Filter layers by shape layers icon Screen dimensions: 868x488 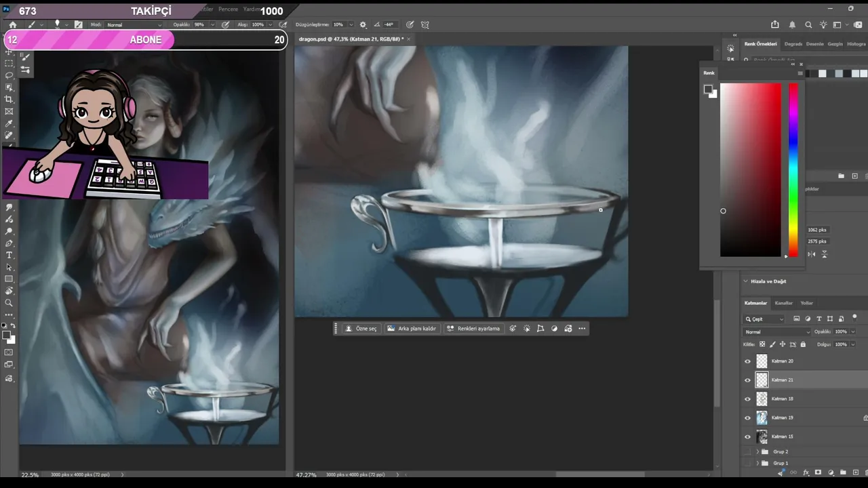point(830,319)
